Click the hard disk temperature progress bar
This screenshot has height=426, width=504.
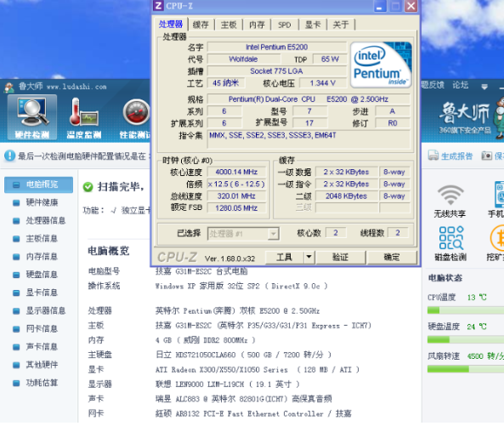point(466,339)
